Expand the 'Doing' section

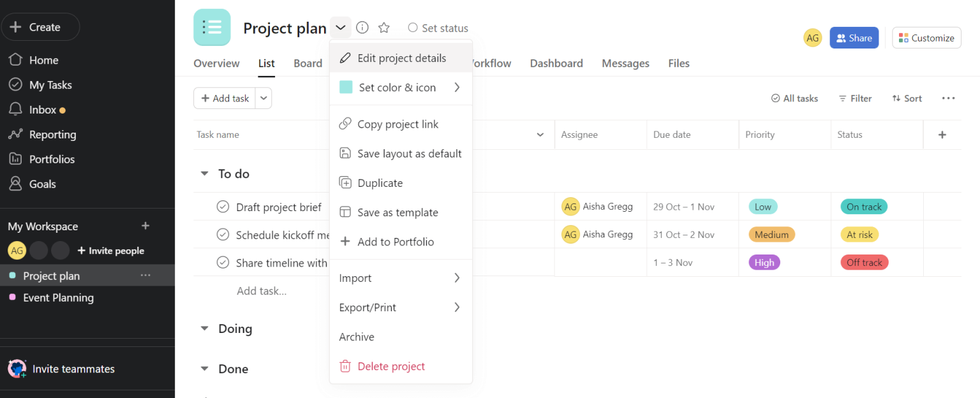pos(204,328)
